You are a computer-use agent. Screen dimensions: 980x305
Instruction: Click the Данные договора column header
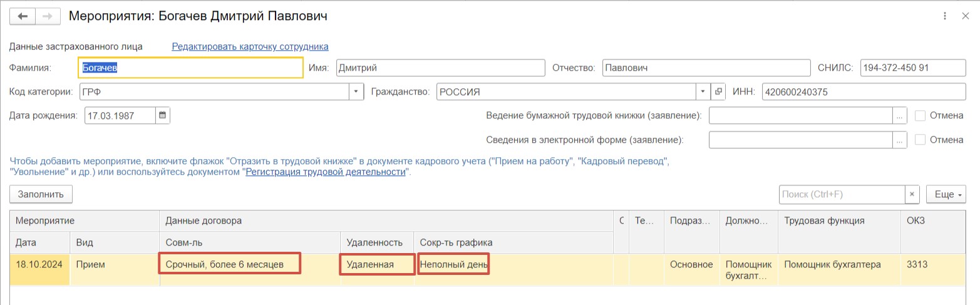click(x=386, y=220)
